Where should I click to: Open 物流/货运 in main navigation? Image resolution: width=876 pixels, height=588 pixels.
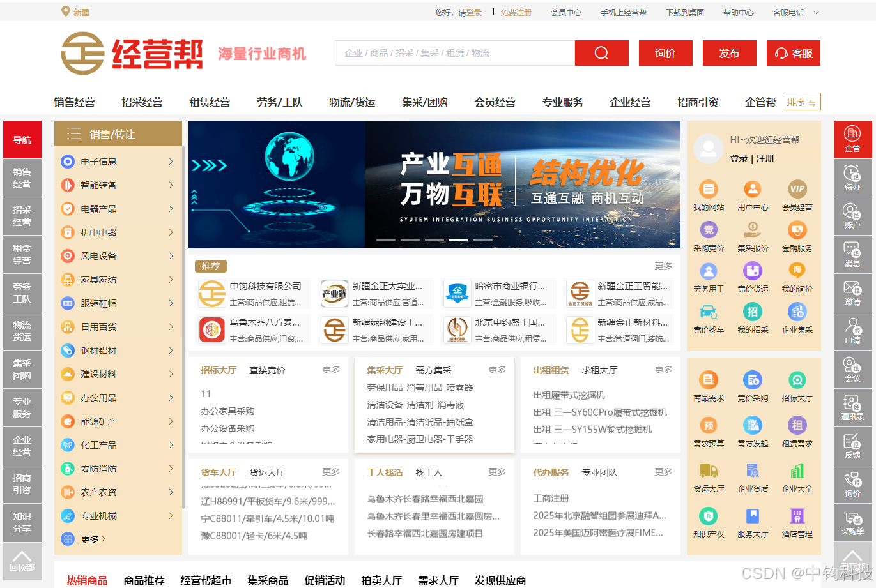352,102
